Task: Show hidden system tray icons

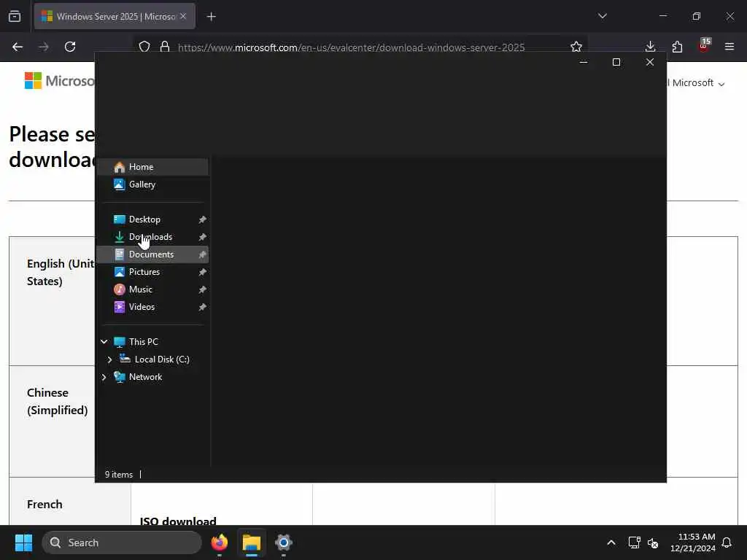Action: (611, 542)
